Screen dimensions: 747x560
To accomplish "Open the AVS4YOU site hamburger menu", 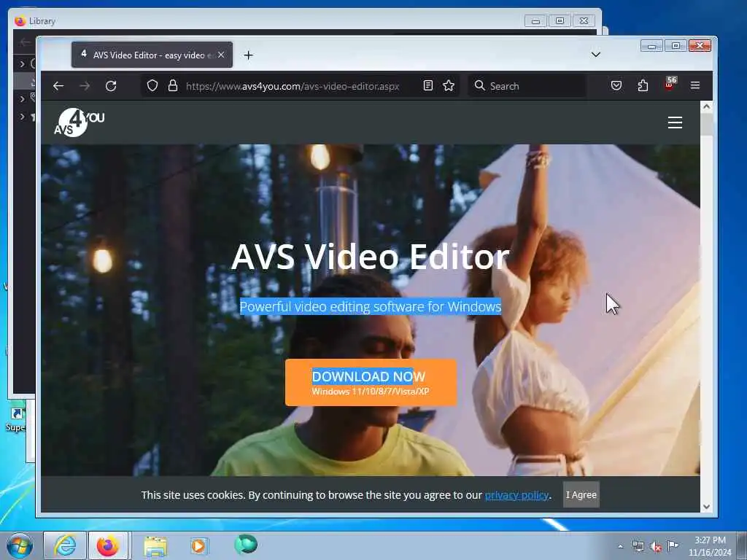I will pyautogui.click(x=675, y=122).
